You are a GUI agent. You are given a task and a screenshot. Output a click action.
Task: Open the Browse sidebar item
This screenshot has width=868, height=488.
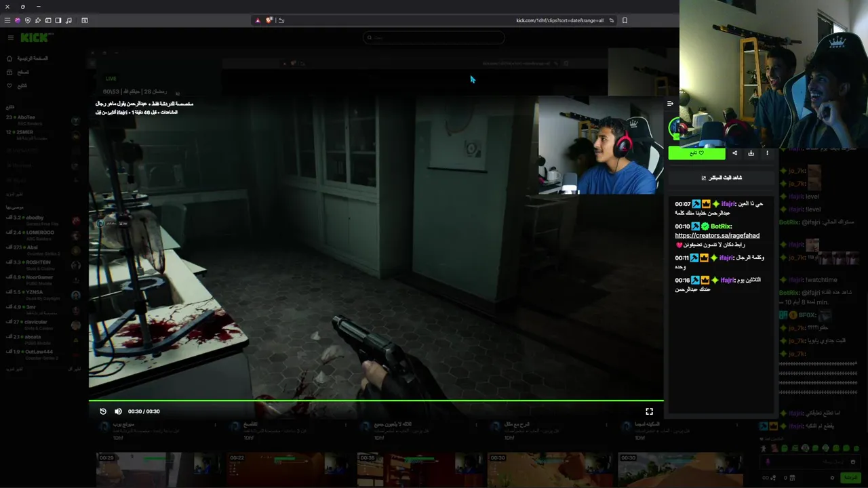(x=18, y=72)
